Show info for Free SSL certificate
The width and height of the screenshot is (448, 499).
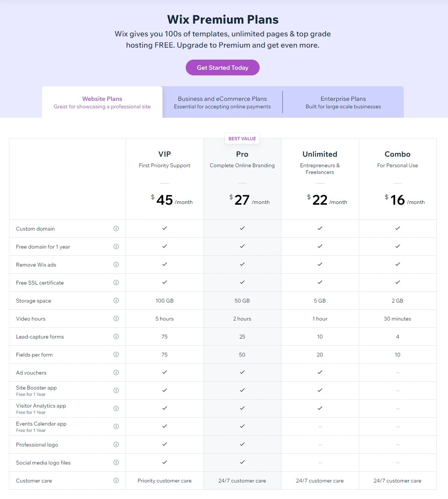point(116,282)
